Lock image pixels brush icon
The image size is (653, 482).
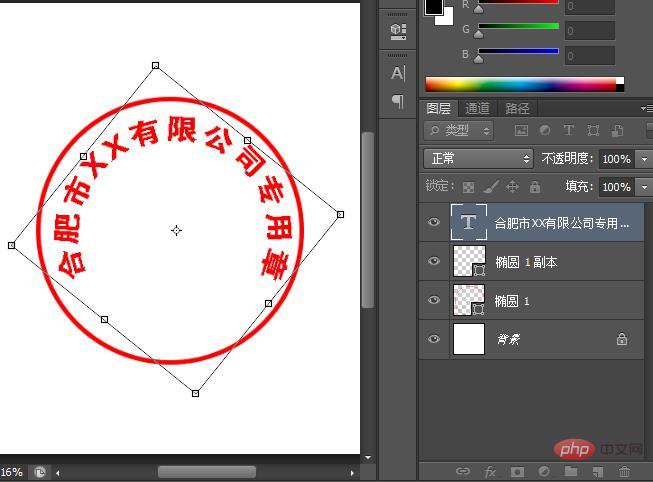pos(491,187)
